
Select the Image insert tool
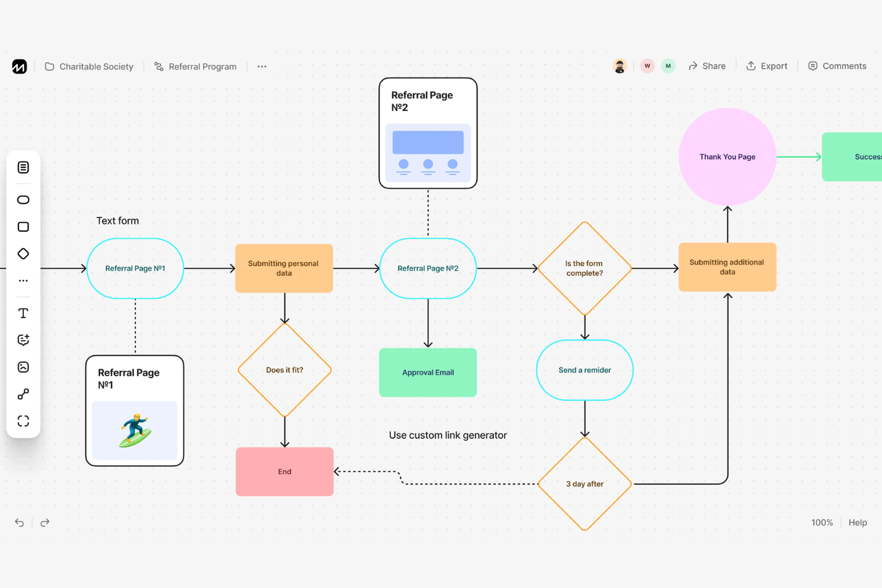coord(23,366)
